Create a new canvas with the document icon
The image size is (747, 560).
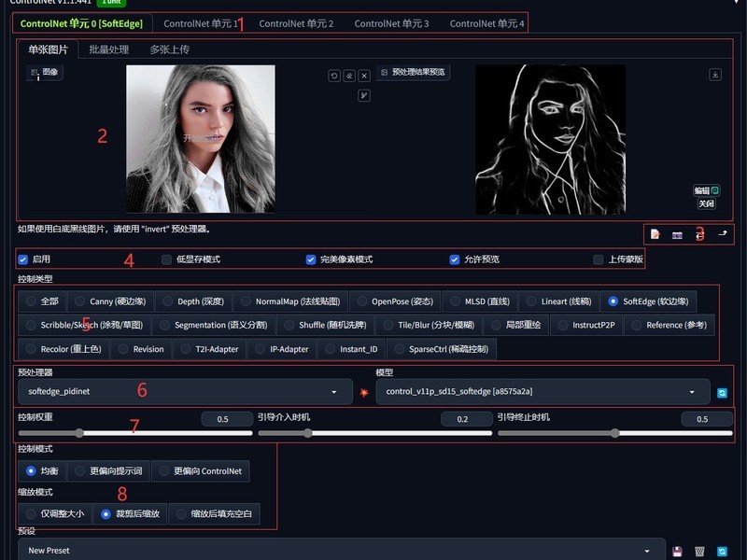click(x=655, y=234)
